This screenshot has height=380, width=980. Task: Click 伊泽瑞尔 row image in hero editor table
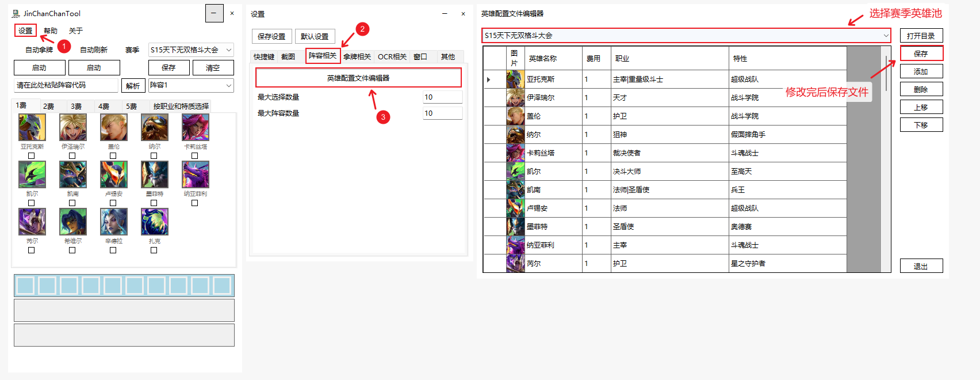(x=515, y=98)
